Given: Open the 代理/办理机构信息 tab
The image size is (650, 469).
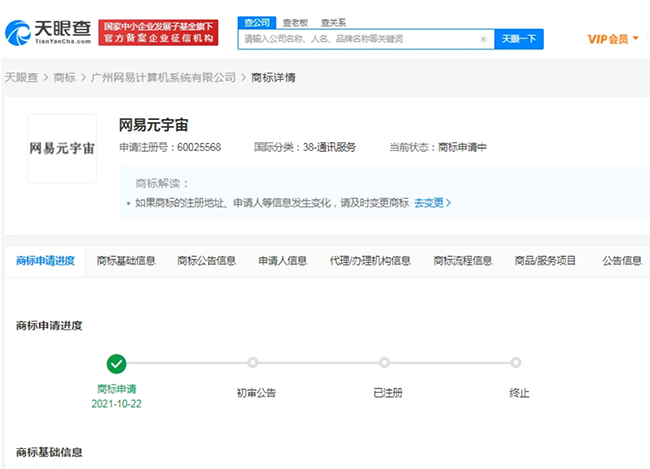Looking at the screenshot, I should click(370, 261).
